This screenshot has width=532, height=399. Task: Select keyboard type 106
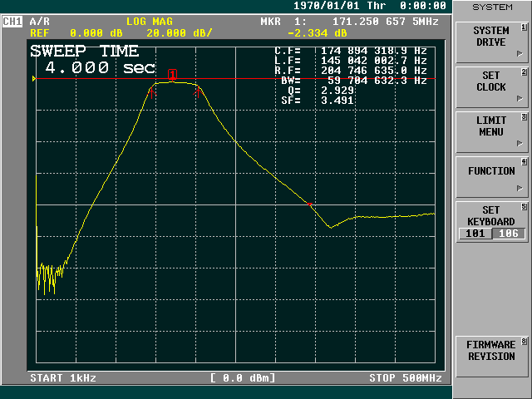coord(508,234)
